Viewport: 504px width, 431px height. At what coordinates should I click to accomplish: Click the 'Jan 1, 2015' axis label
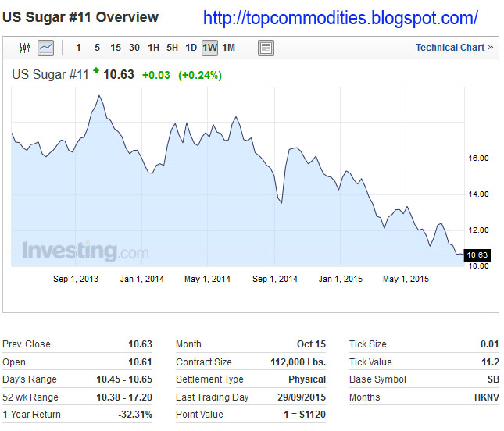click(x=341, y=279)
